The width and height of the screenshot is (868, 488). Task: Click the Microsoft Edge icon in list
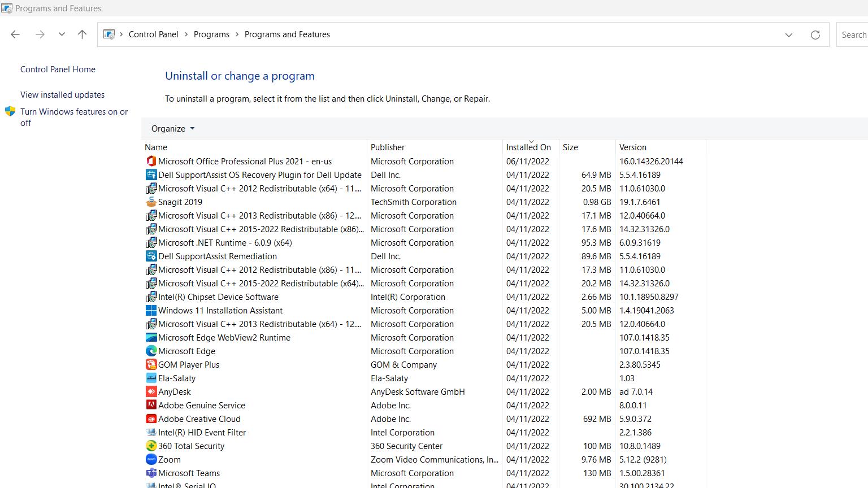[x=151, y=351]
